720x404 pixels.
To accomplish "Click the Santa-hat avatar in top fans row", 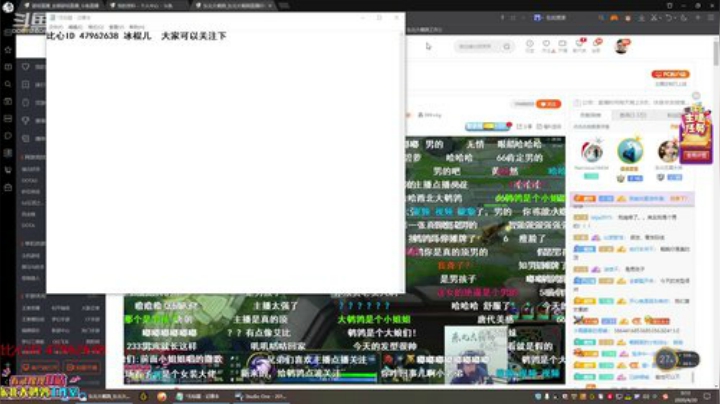I will tap(591, 152).
